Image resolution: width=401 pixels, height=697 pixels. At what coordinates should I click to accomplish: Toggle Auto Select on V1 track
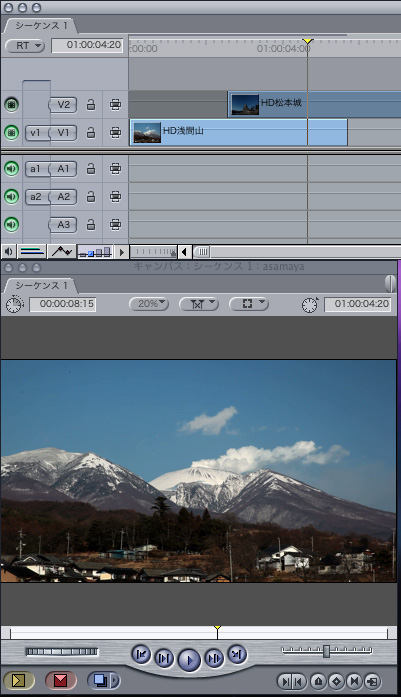pos(115,132)
